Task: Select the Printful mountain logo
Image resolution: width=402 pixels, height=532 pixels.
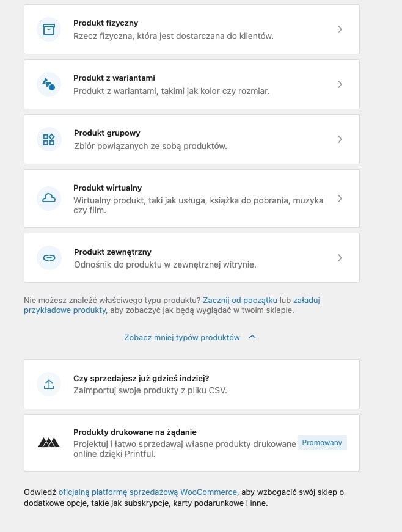Action: tap(49, 443)
